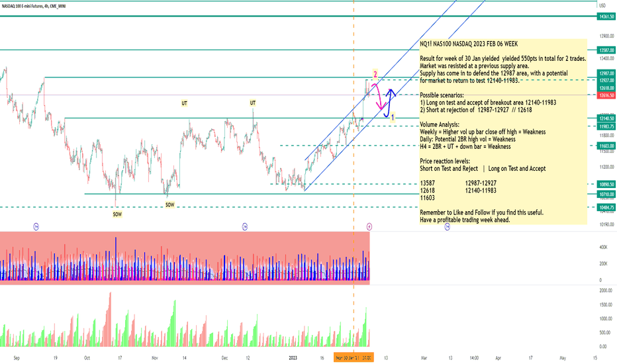Open the pink event marker beside the orange dashed line
Screen dimensions: 617x364
click(x=369, y=226)
